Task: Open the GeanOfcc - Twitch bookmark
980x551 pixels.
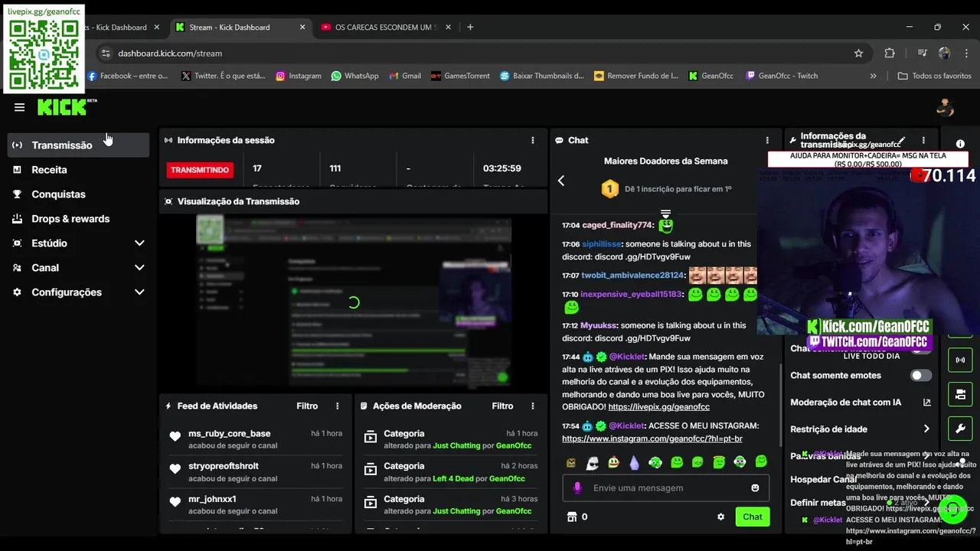Action: 782,76
